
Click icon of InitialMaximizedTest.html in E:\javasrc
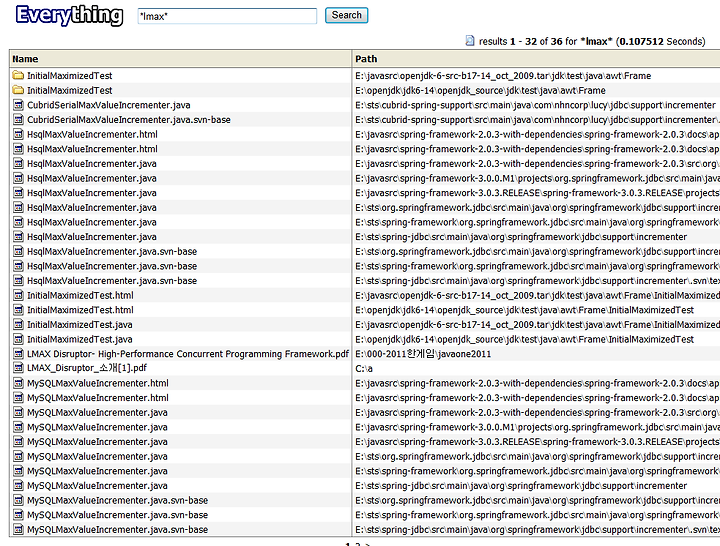tap(18, 295)
